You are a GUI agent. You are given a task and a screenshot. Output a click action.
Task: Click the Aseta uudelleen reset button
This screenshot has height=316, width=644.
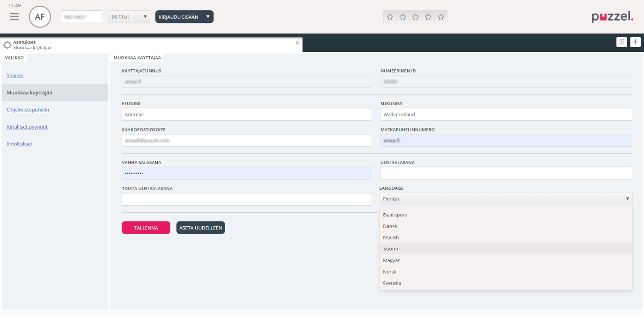(x=200, y=228)
